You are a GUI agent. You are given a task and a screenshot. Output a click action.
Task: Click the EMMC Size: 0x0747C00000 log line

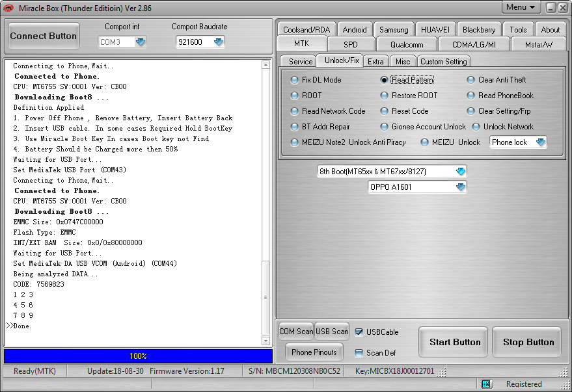point(58,222)
